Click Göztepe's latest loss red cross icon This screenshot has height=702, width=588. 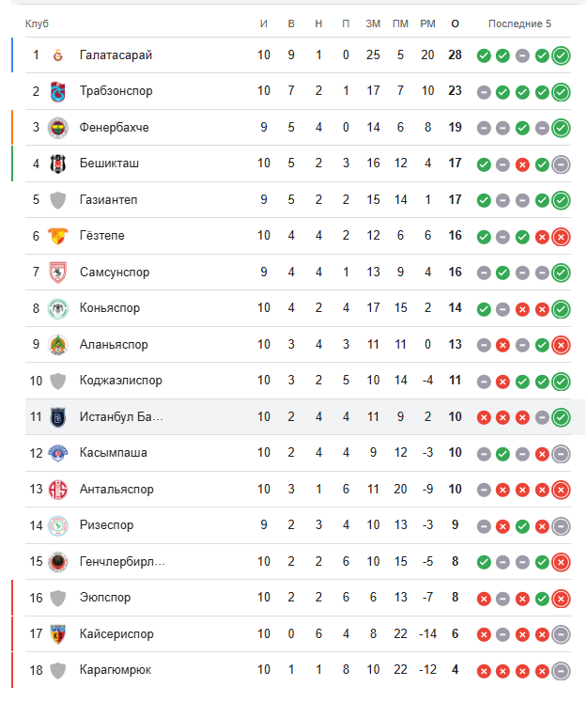click(x=562, y=236)
